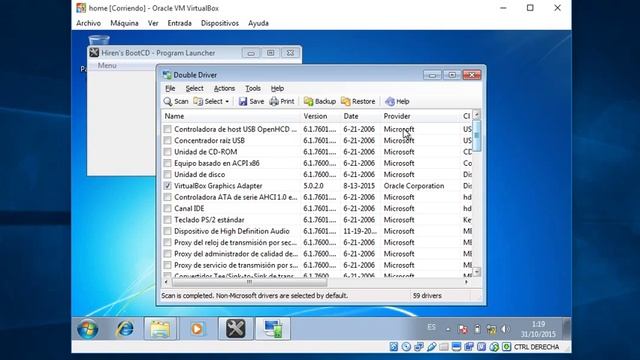The image size is (640, 360).
Task: Check Dispositivo de High Definition Audio driver
Action: click(x=167, y=231)
